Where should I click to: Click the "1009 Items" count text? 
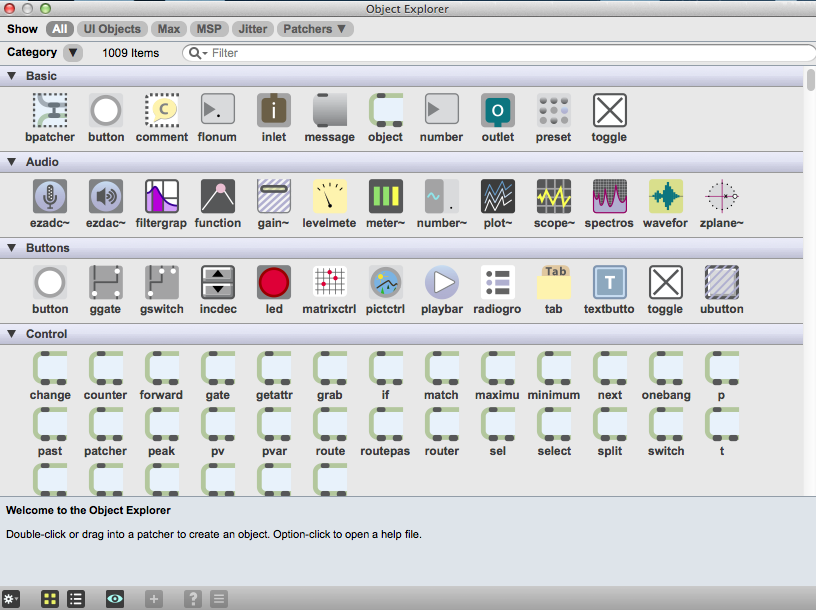click(x=131, y=53)
